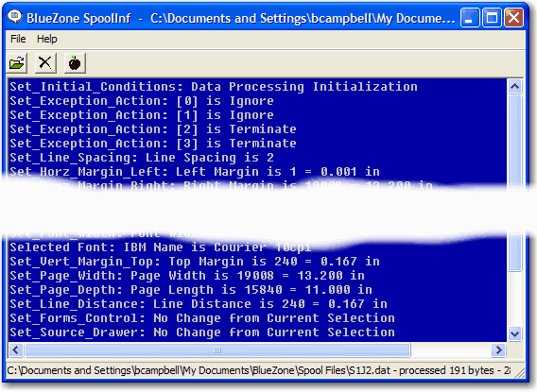
Task: Minimize the BlueZone SpoolInf window
Action: click(x=470, y=17)
